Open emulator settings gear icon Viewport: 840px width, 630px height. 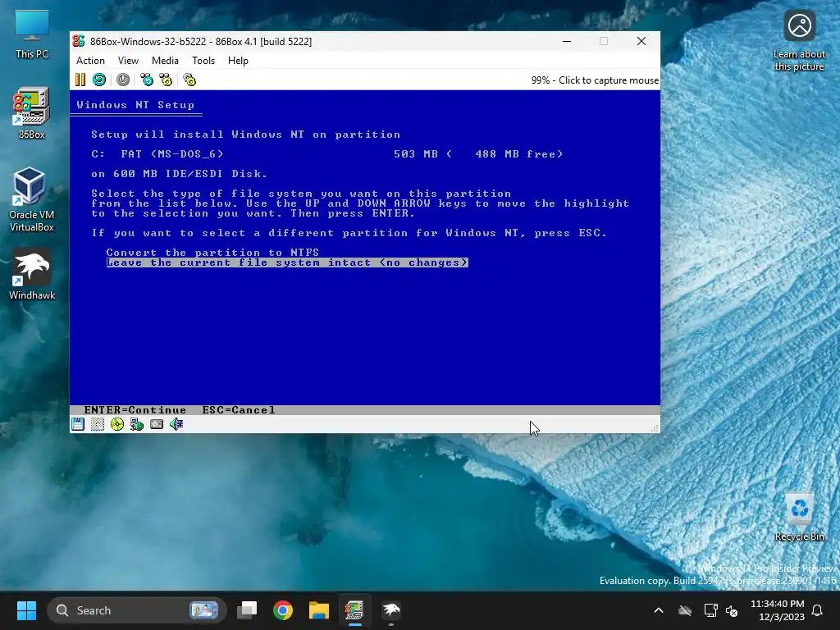coord(189,80)
